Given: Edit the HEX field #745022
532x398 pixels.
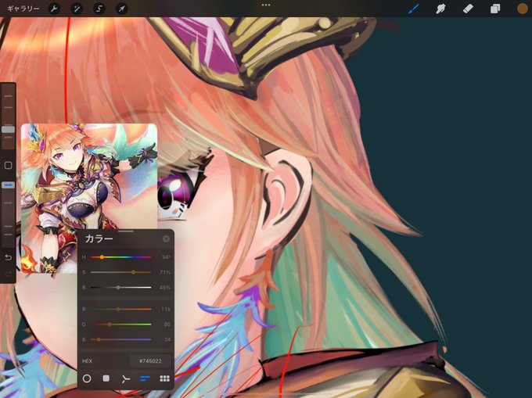Looking at the screenshot, I should coord(150,361).
